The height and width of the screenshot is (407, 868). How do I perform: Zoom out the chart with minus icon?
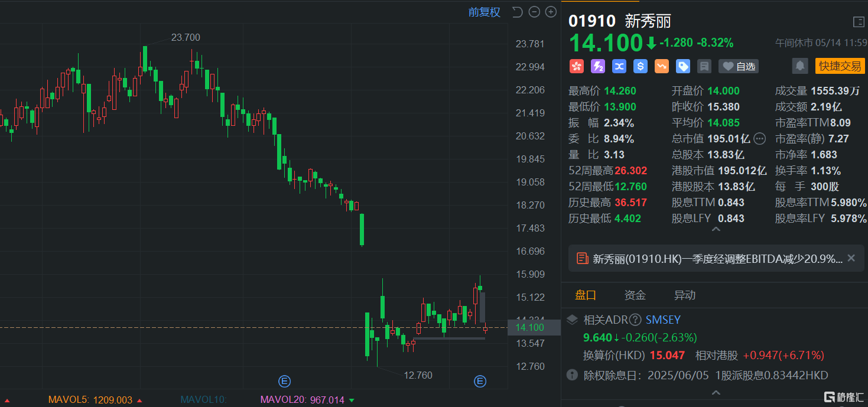(x=534, y=12)
